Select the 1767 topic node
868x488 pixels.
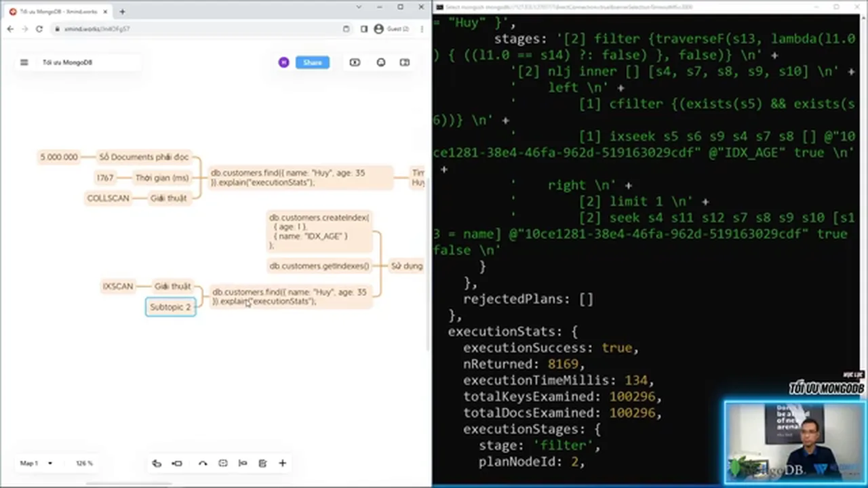(x=105, y=178)
